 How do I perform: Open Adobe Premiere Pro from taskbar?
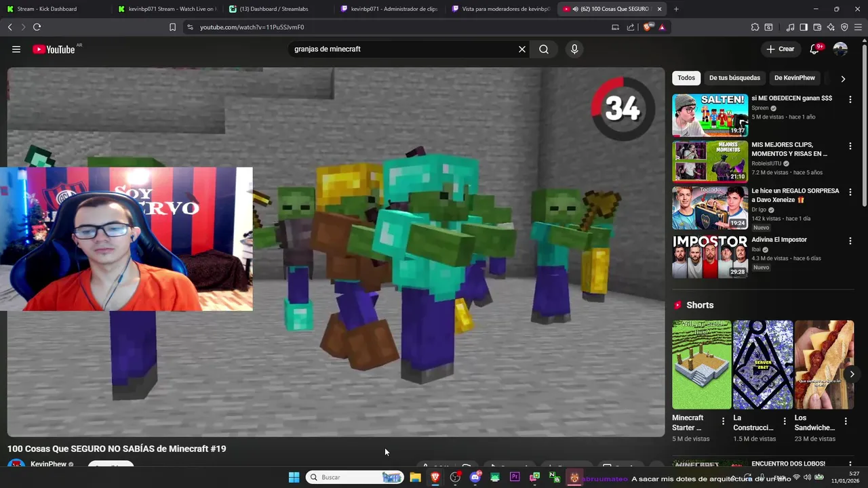515,477
